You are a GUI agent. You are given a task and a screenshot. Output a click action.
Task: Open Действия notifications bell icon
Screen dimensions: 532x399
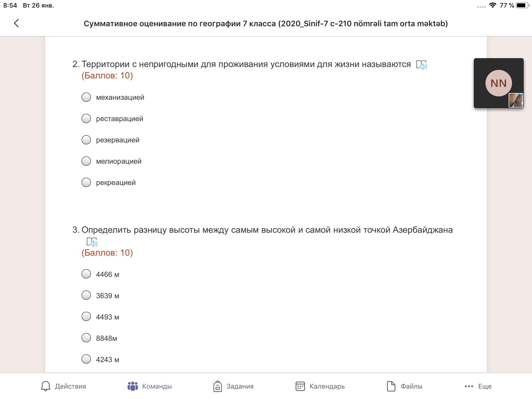tap(46, 386)
